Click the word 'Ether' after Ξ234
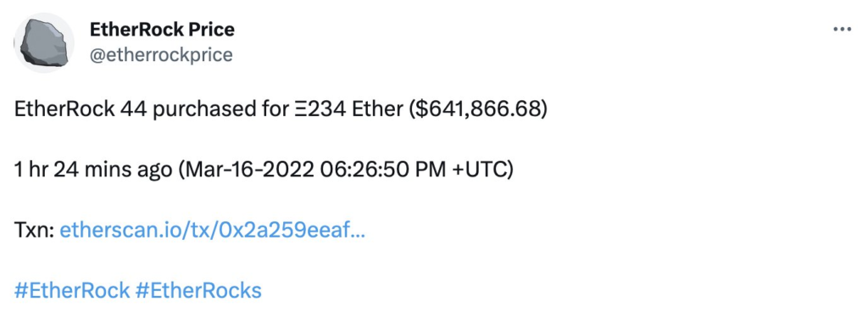This screenshot has height=318, width=868. 377,109
